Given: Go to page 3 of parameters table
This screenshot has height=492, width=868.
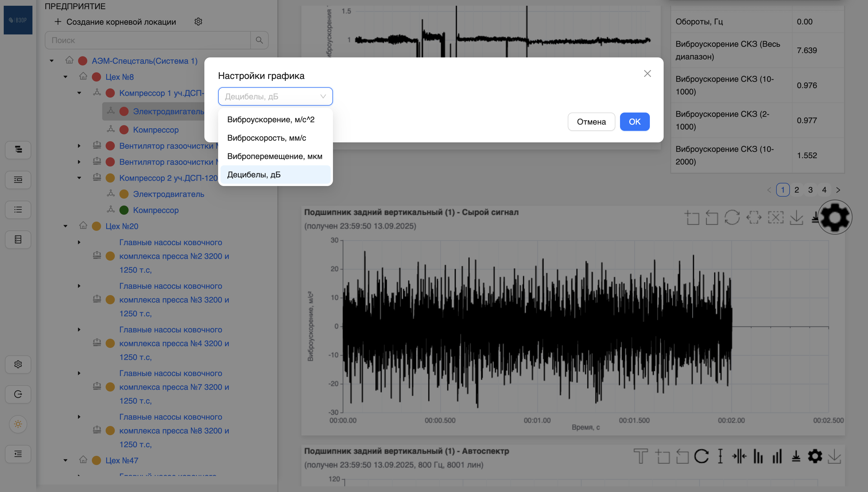Looking at the screenshot, I should (810, 190).
